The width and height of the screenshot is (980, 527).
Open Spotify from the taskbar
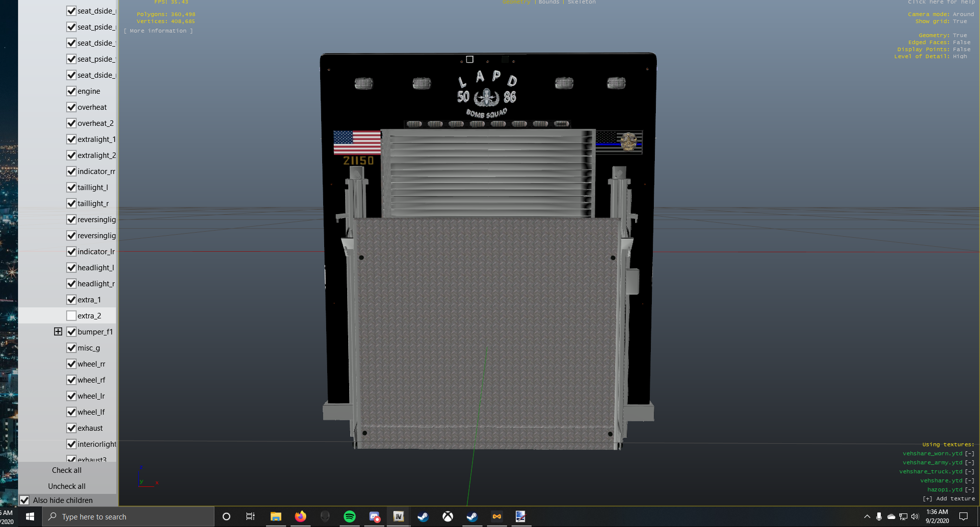(x=349, y=516)
